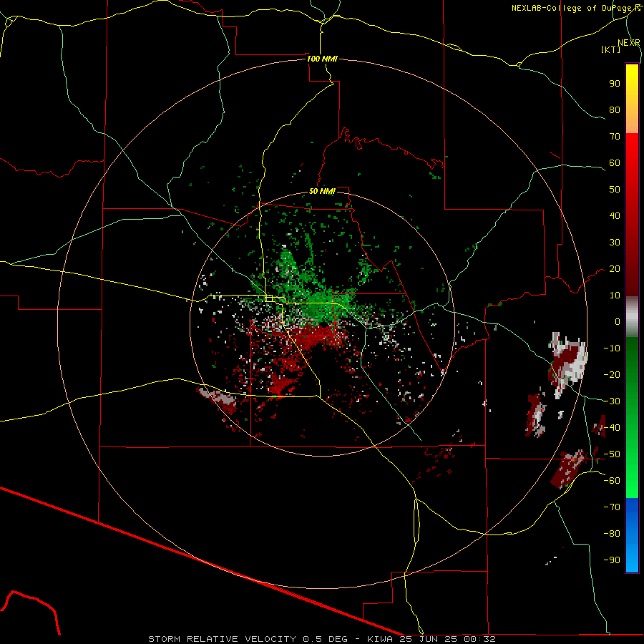This screenshot has width=644, height=644.
Task: Click the 80 value on the velocity scale
Action: point(615,109)
